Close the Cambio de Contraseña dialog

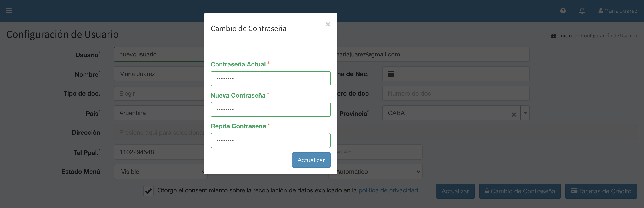click(328, 24)
